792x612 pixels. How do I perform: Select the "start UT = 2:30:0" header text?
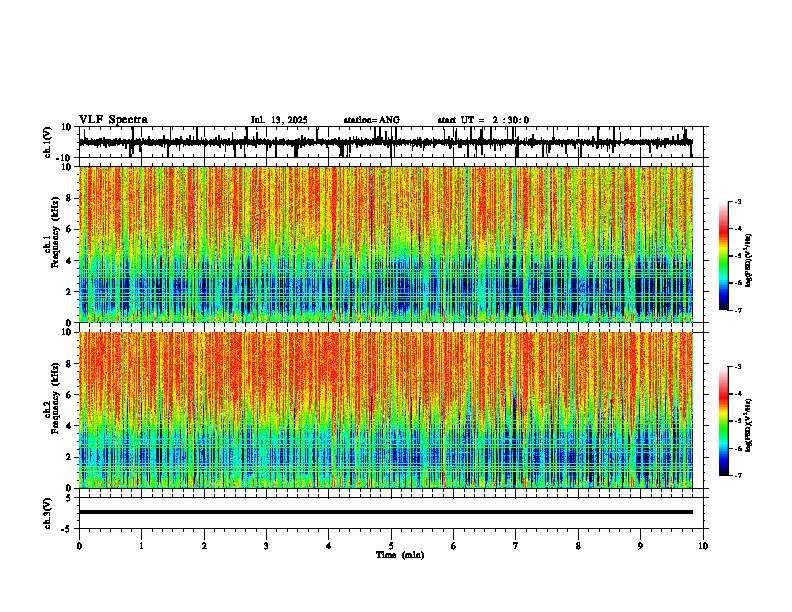point(483,120)
